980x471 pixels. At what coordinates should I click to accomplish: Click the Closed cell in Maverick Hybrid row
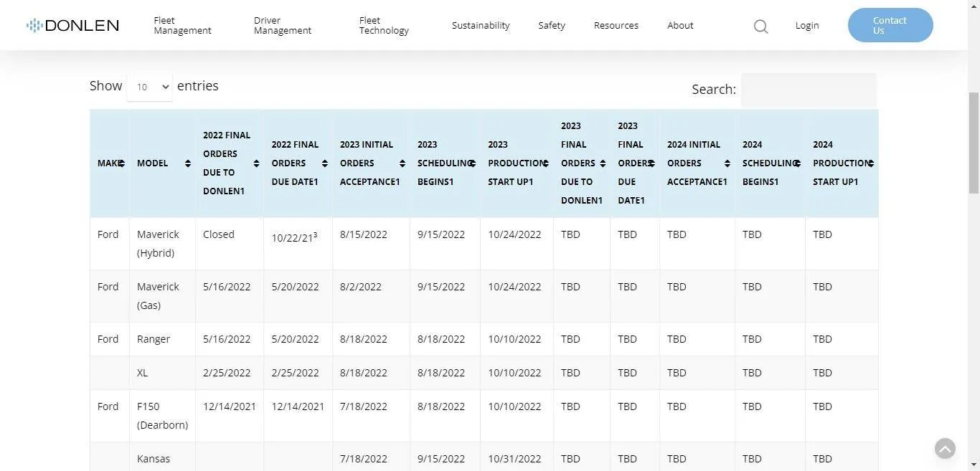tap(230, 244)
